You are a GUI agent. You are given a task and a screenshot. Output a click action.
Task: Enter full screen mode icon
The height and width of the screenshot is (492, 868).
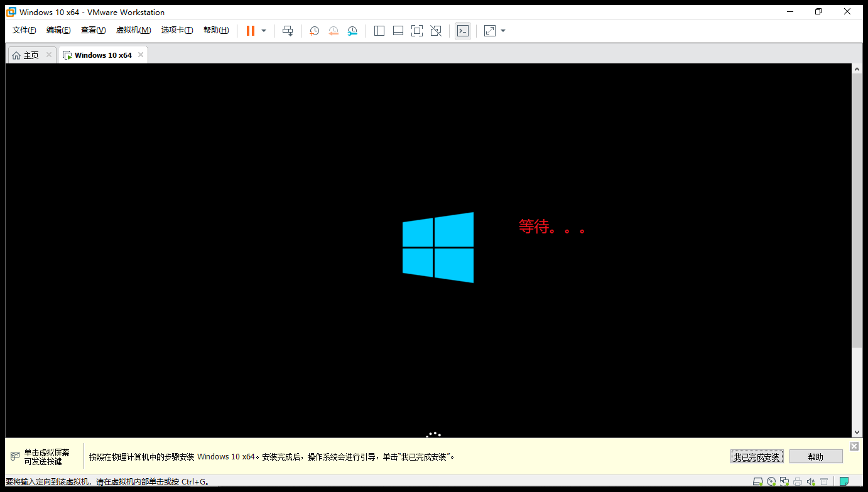point(417,31)
